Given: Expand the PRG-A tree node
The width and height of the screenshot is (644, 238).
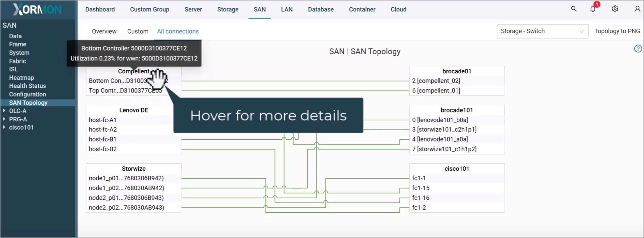Looking at the screenshot, I should coord(4,119).
